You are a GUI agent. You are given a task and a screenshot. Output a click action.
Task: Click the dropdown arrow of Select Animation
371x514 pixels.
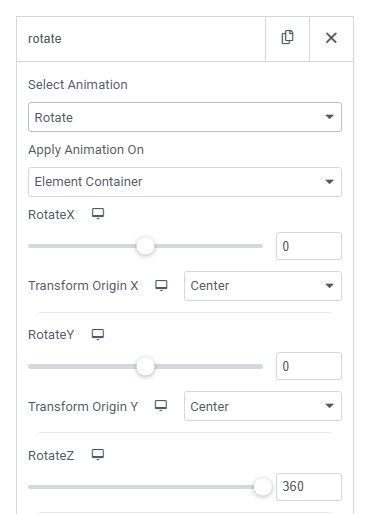[x=329, y=117]
